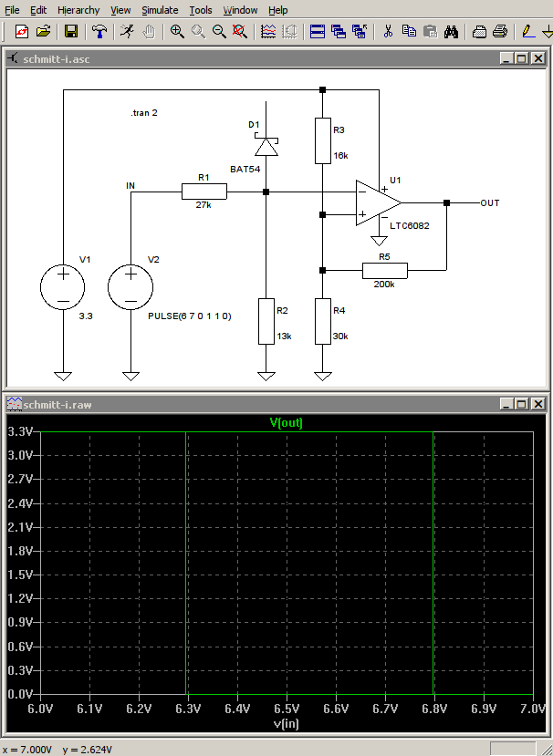This screenshot has width=553, height=756.
Task: Open the Control Panel hammer icon
Action: tap(99, 32)
